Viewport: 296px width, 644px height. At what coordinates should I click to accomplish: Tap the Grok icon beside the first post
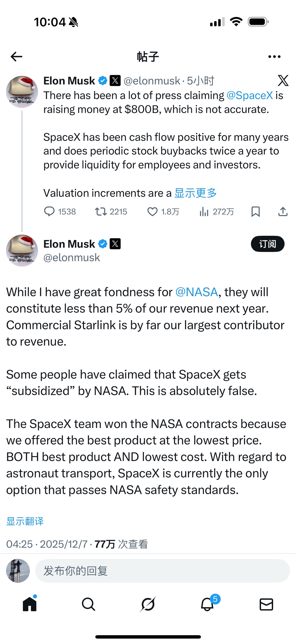pos(283,80)
